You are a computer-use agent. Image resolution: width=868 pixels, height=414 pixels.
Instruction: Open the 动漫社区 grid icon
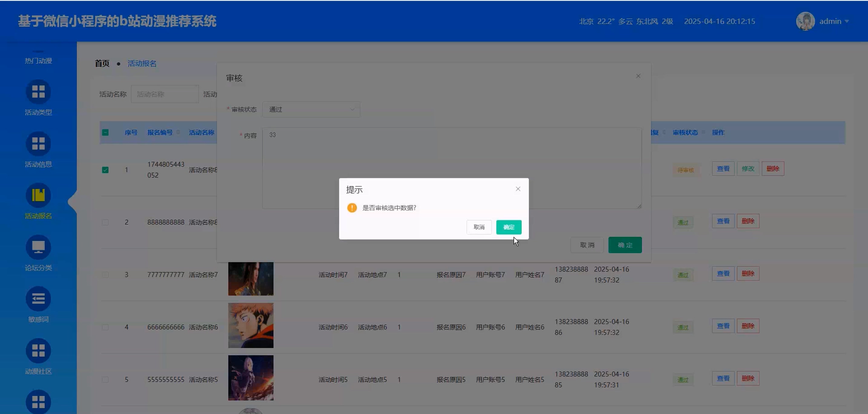pos(38,350)
